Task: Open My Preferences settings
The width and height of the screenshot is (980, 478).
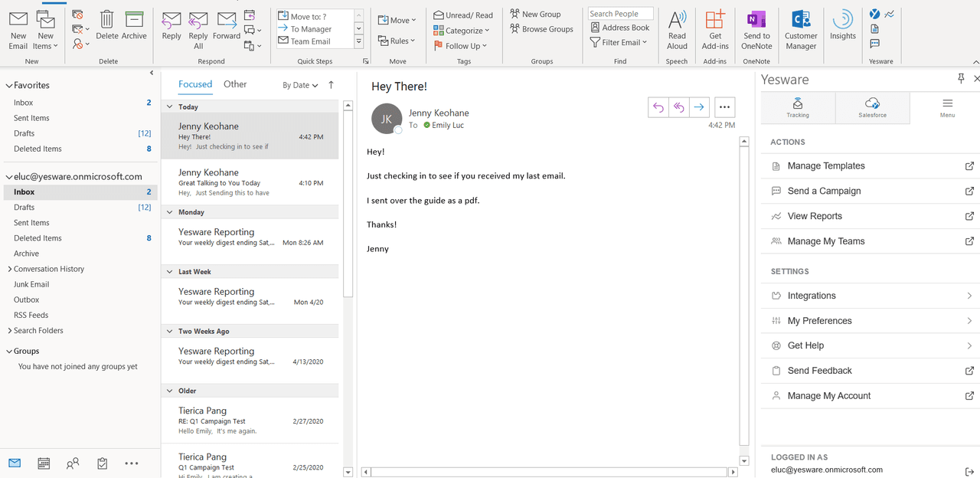Action: click(x=871, y=321)
